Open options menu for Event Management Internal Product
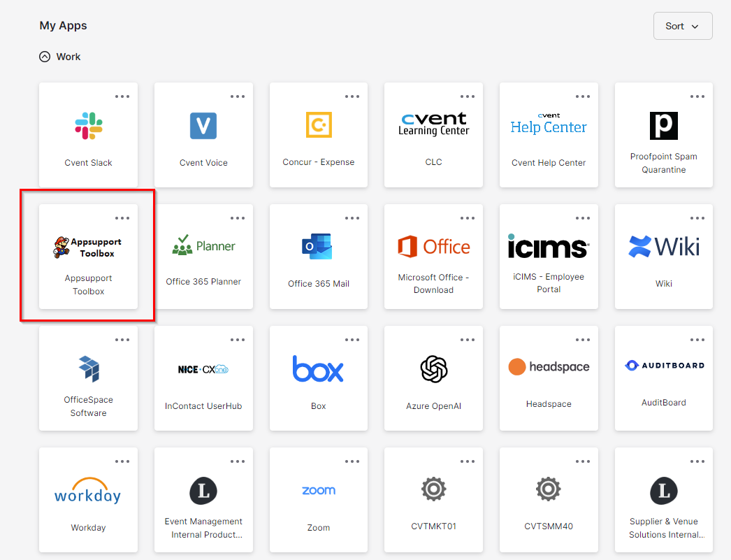731x560 pixels. (x=238, y=461)
